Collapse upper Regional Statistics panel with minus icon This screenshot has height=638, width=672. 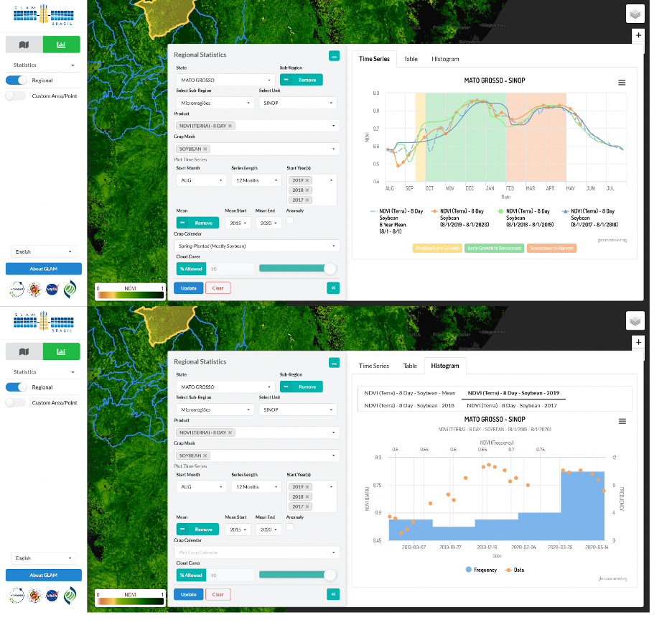tap(334, 55)
